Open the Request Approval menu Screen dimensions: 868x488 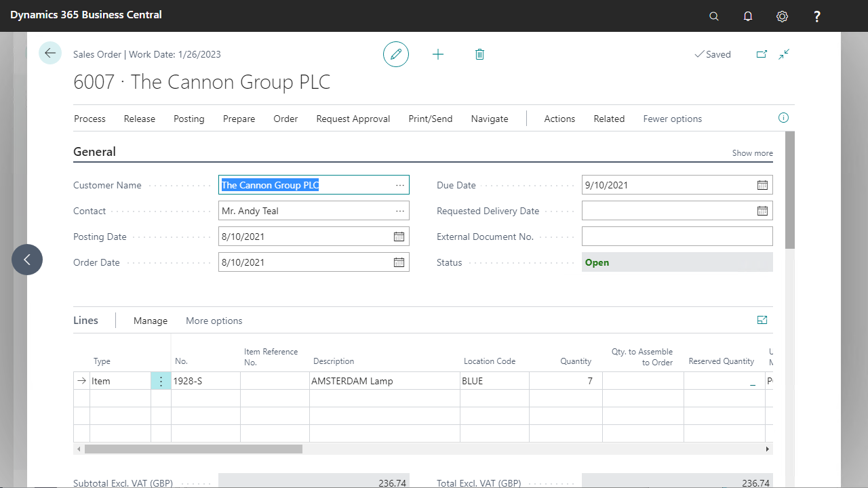353,119
